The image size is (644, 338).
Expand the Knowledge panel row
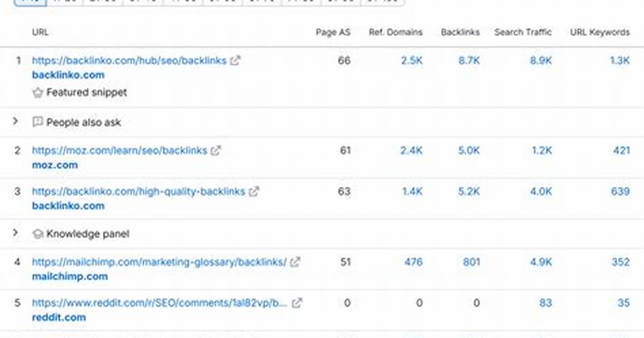pos(15,233)
